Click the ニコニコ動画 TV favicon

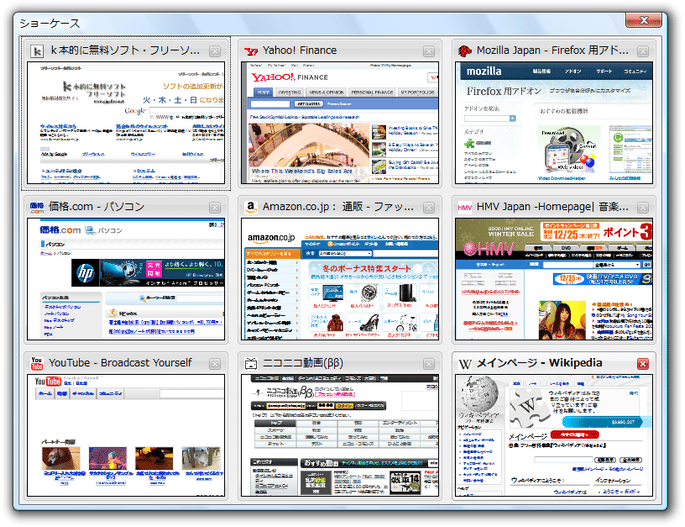251,364
